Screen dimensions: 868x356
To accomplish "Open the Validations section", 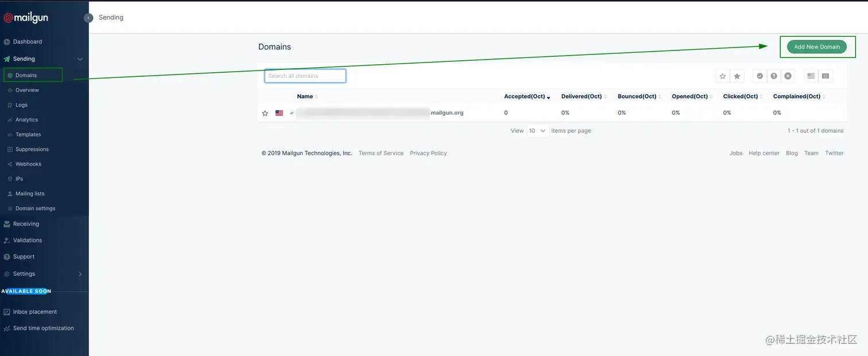I will 28,240.
